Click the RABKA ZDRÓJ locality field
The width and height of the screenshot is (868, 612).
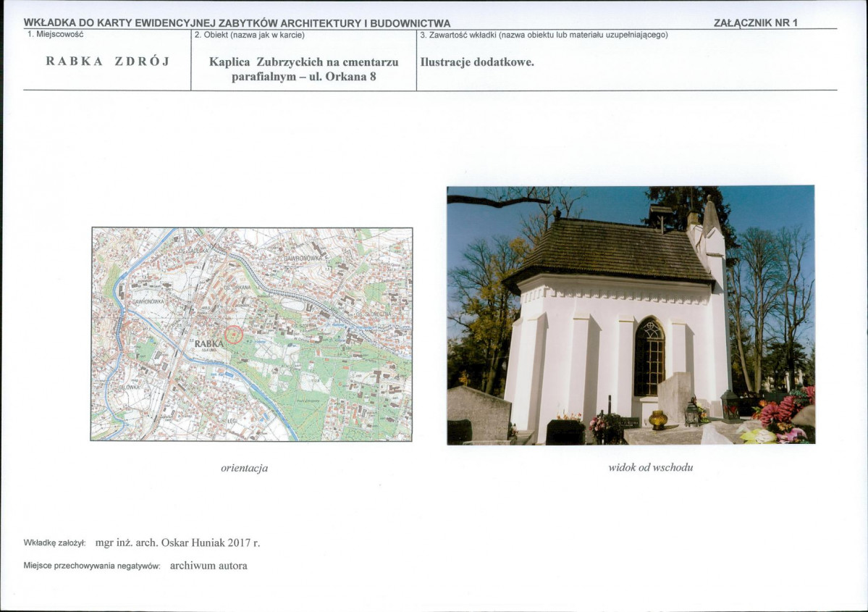[x=108, y=62]
